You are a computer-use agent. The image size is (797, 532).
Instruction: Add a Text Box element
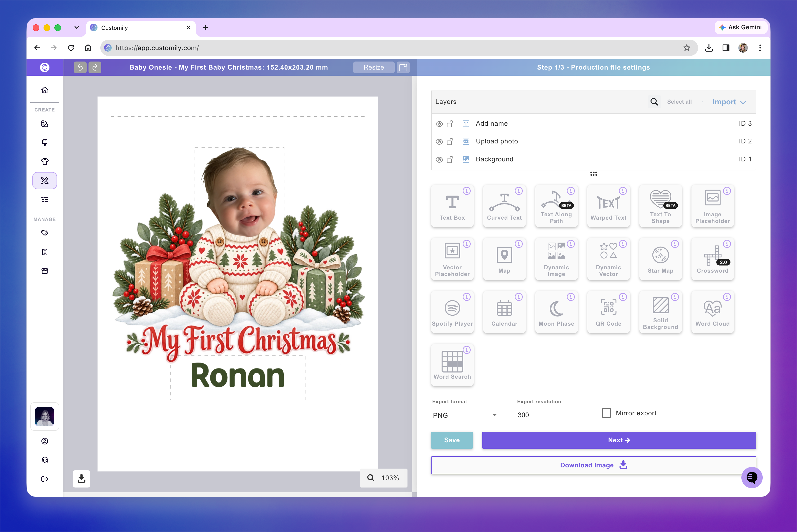pos(452,206)
